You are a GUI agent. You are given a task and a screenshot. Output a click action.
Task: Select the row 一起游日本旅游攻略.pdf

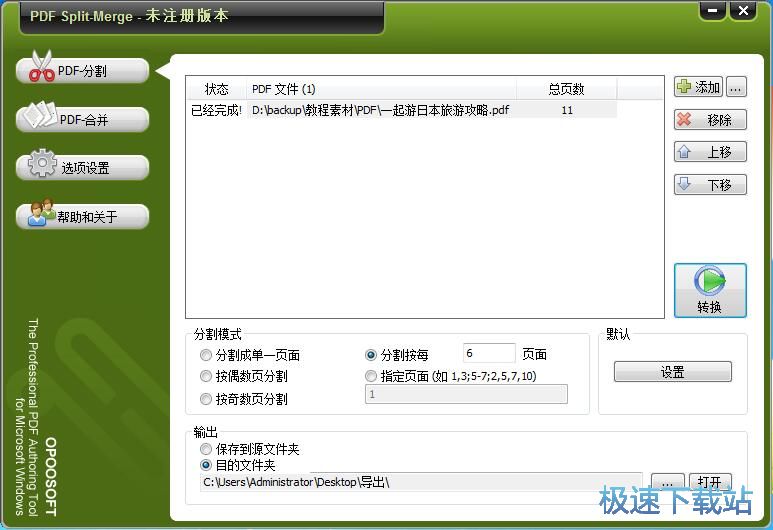[402, 110]
